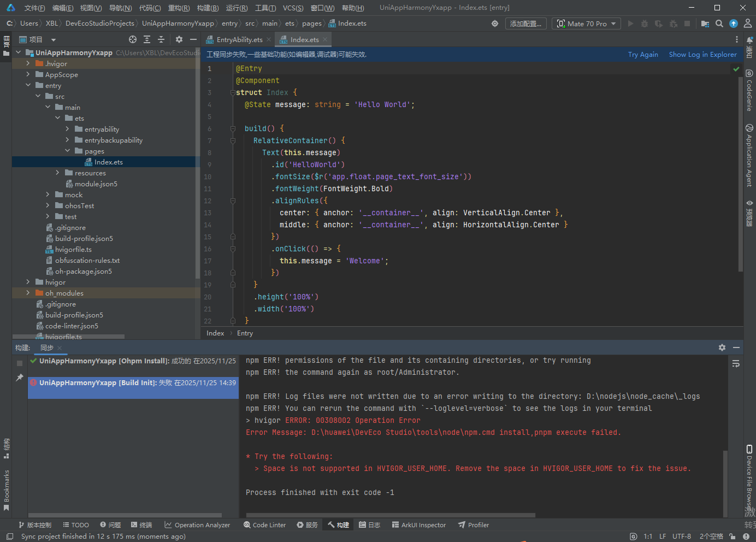Image resolution: width=756 pixels, height=542 pixels.
Task: Click 添加配置... button
Action: 525,23
